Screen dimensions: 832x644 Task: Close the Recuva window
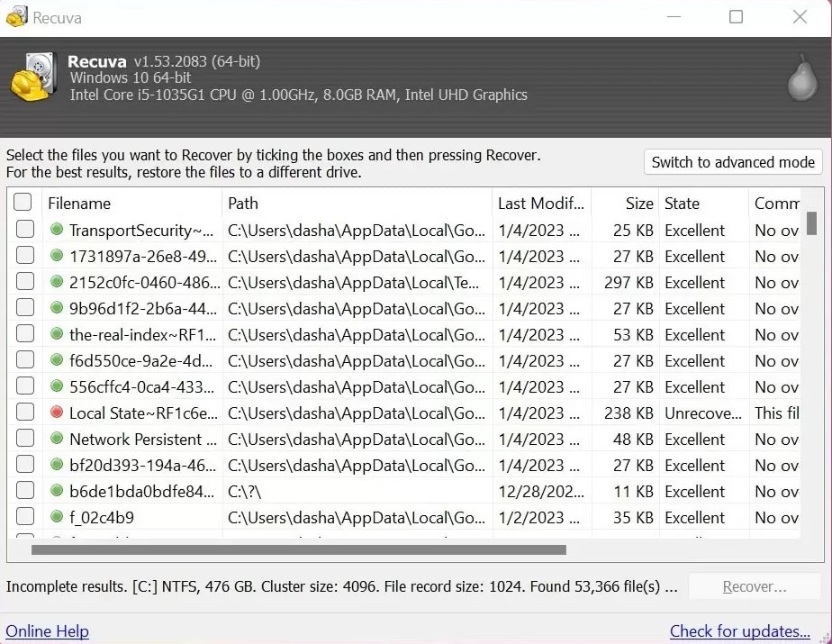pyautogui.click(x=800, y=17)
